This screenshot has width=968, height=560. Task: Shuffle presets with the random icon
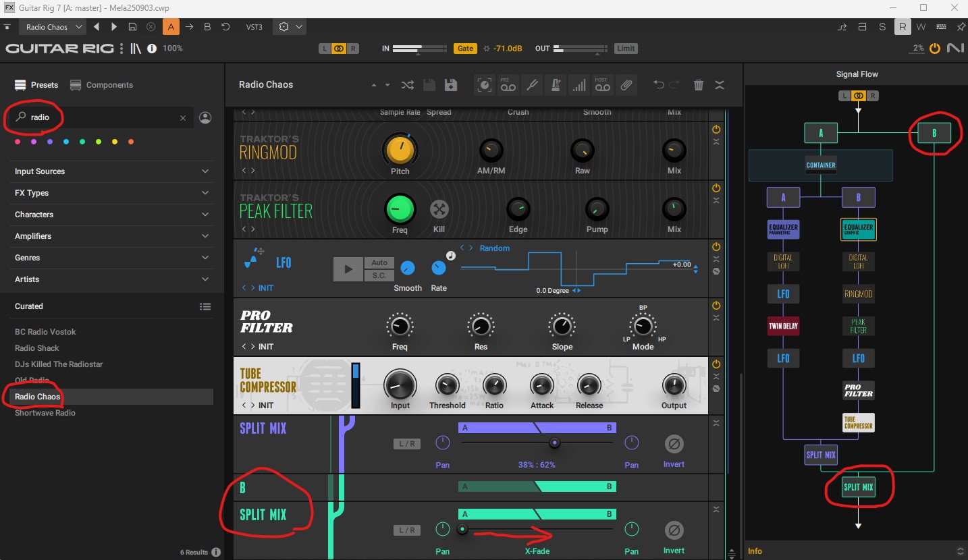(x=408, y=85)
